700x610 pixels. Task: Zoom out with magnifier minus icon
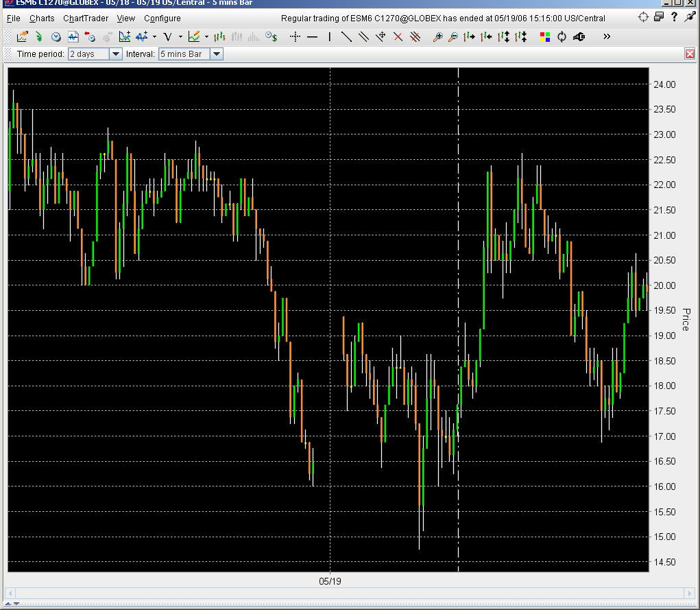tap(452, 36)
